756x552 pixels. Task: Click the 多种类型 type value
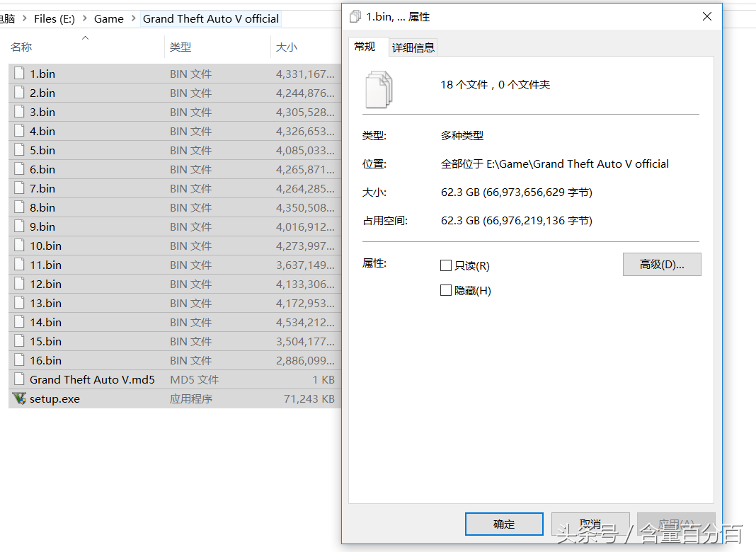click(462, 135)
